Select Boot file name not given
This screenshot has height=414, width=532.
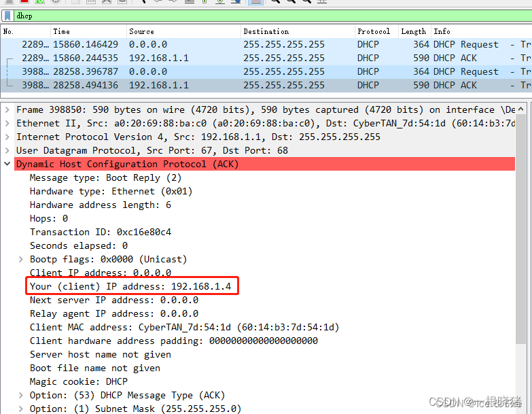tap(95, 368)
